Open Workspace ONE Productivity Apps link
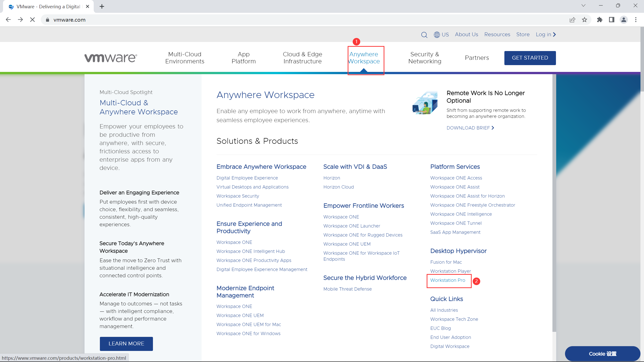The image size is (644, 362). pos(254,260)
